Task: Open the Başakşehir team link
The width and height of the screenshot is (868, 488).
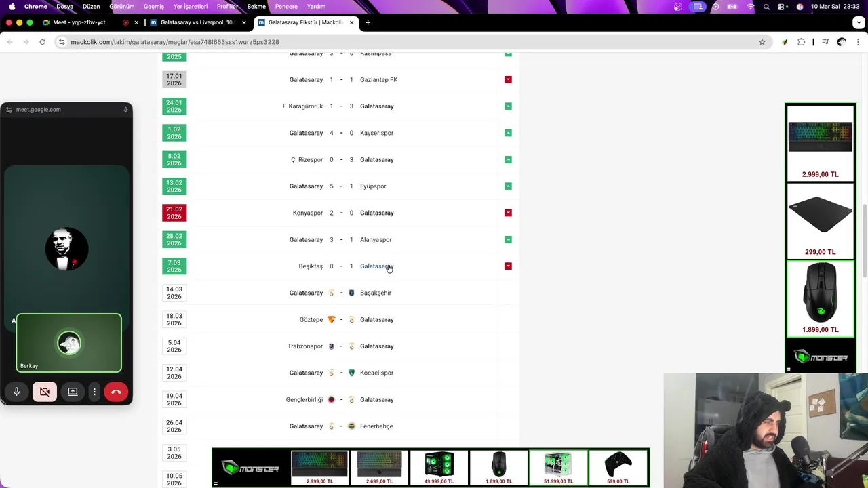Action: pos(375,293)
